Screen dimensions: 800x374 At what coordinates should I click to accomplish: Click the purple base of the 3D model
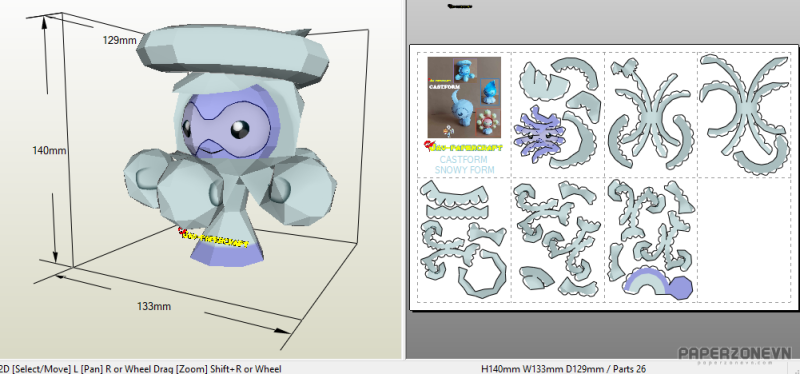[x=227, y=253]
